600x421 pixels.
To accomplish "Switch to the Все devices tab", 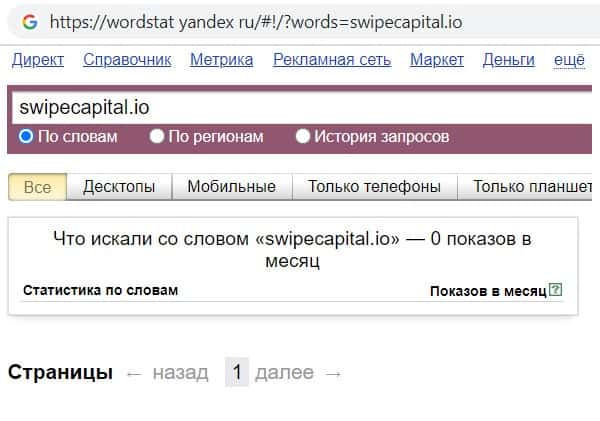I will [38, 187].
